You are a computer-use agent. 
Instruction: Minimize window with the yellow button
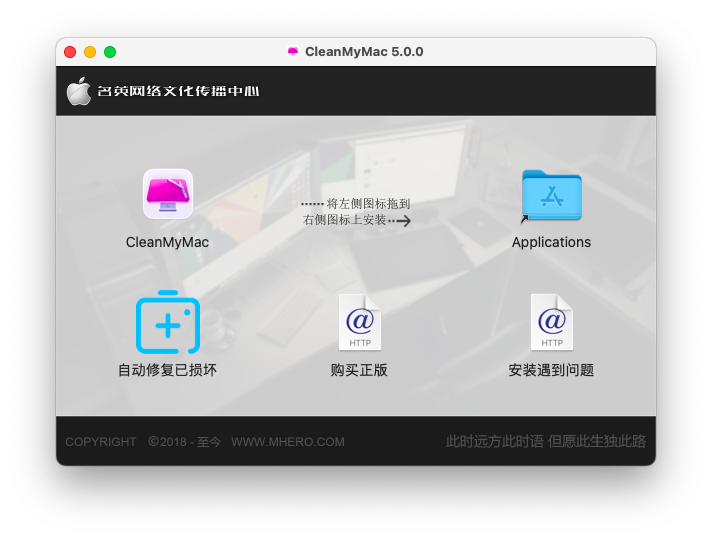(90, 52)
